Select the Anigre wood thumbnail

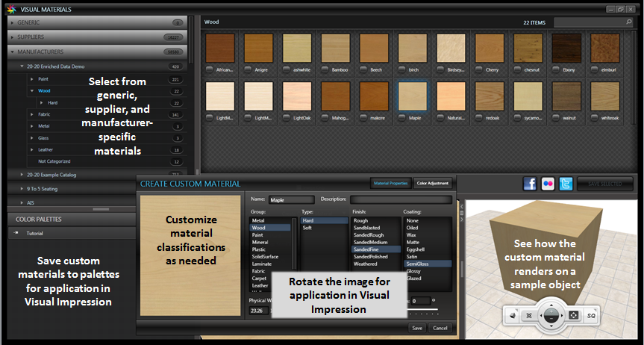259,48
